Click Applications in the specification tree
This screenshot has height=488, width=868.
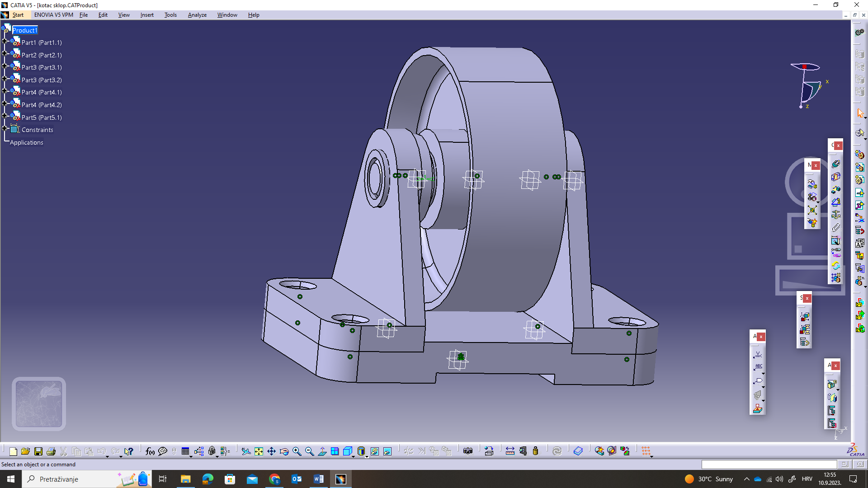pos(27,142)
